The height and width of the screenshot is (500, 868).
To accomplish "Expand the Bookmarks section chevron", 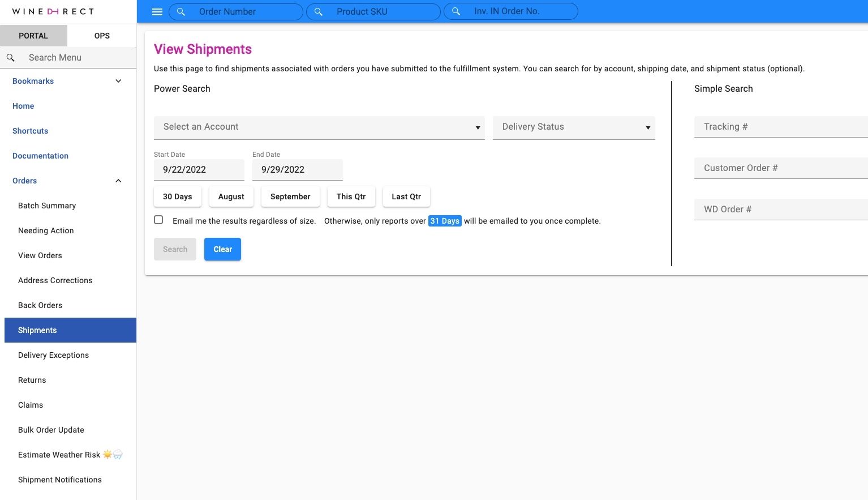I will click(x=118, y=81).
